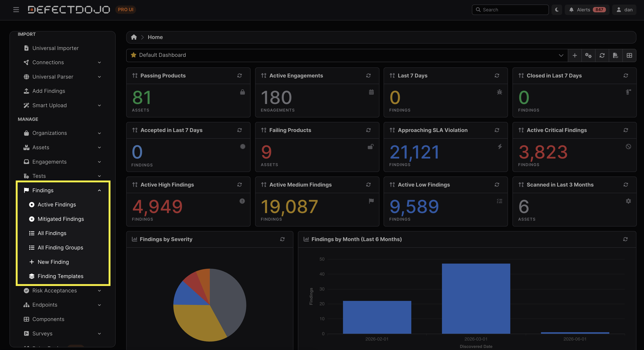Refresh the Default Dashboard

602,55
